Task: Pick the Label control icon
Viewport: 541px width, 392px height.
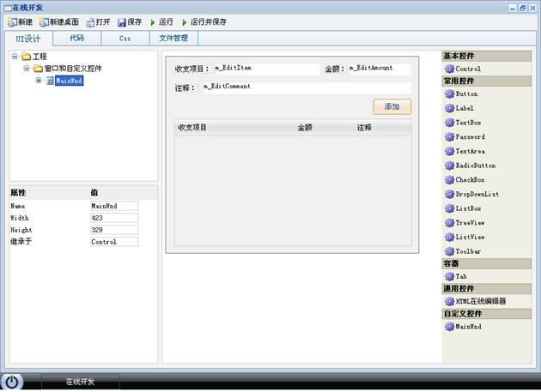Action: pyautogui.click(x=449, y=108)
